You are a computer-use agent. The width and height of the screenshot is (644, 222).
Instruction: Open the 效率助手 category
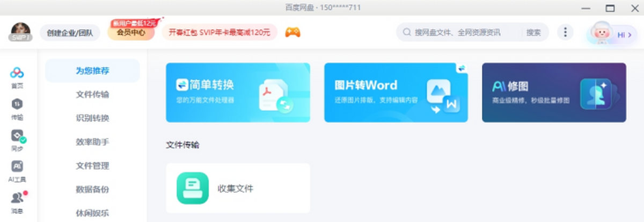click(92, 142)
